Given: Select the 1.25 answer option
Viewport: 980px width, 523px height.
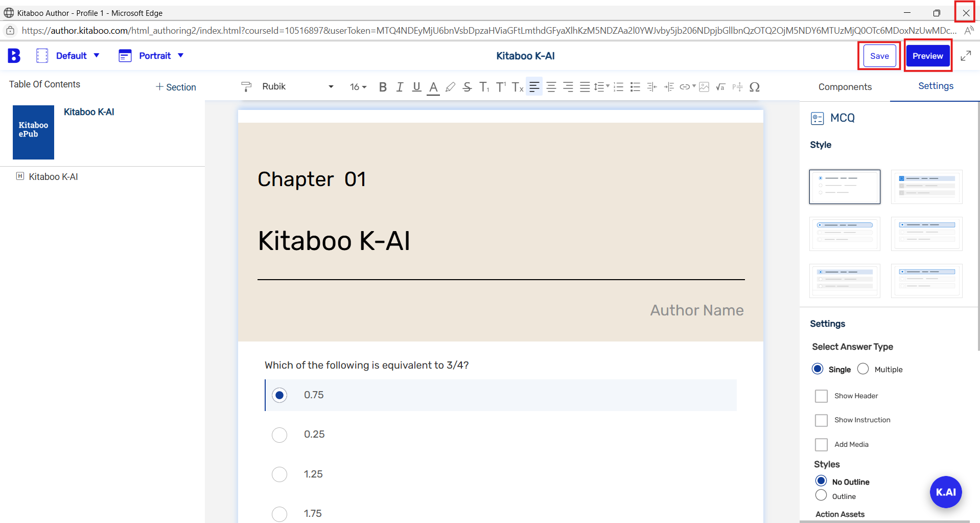Looking at the screenshot, I should (x=279, y=474).
